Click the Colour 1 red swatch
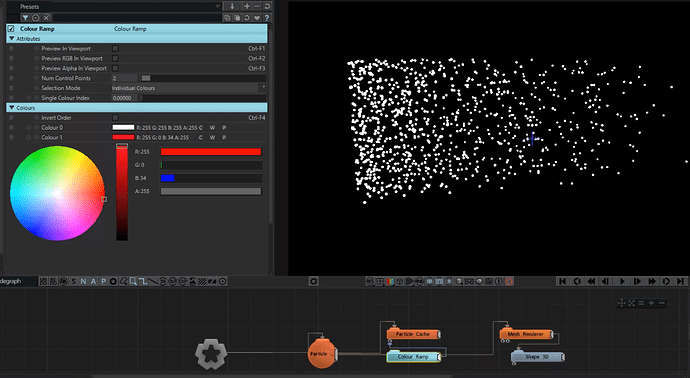This screenshot has height=378, width=690. point(123,137)
